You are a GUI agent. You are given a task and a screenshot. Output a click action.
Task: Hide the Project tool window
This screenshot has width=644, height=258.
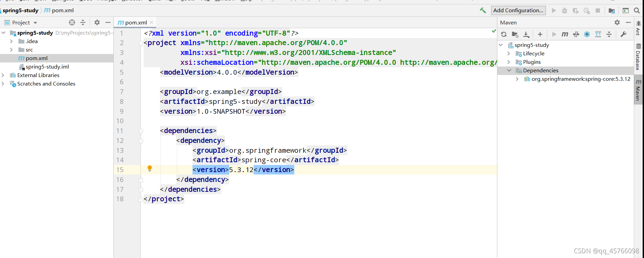click(x=108, y=22)
